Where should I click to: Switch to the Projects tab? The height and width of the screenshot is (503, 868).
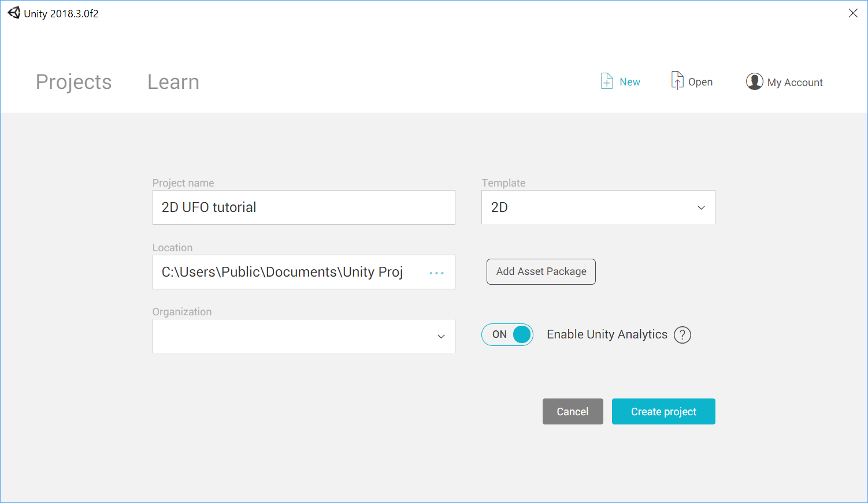pyautogui.click(x=73, y=82)
